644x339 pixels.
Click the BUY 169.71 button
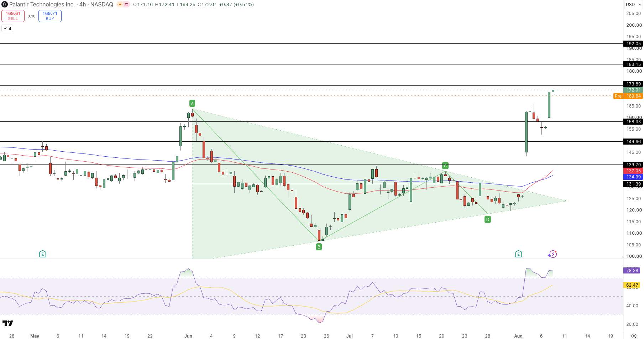[x=50, y=16]
